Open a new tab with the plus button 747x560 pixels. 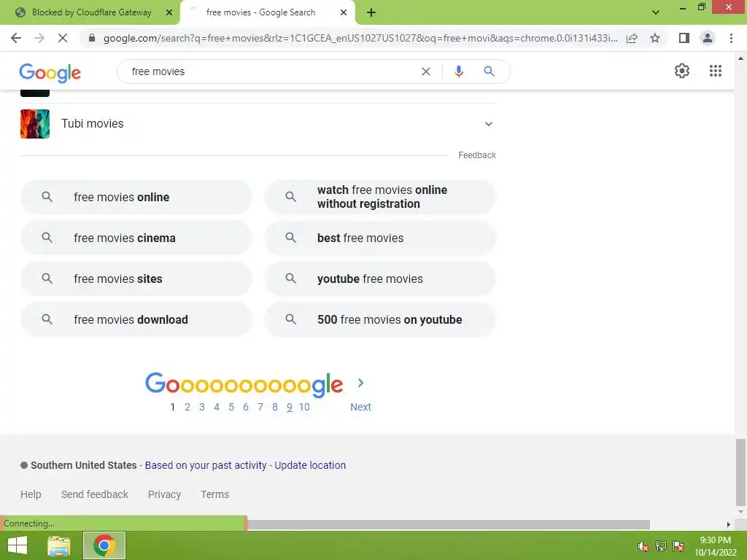pyautogui.click(x=371, y=12)
